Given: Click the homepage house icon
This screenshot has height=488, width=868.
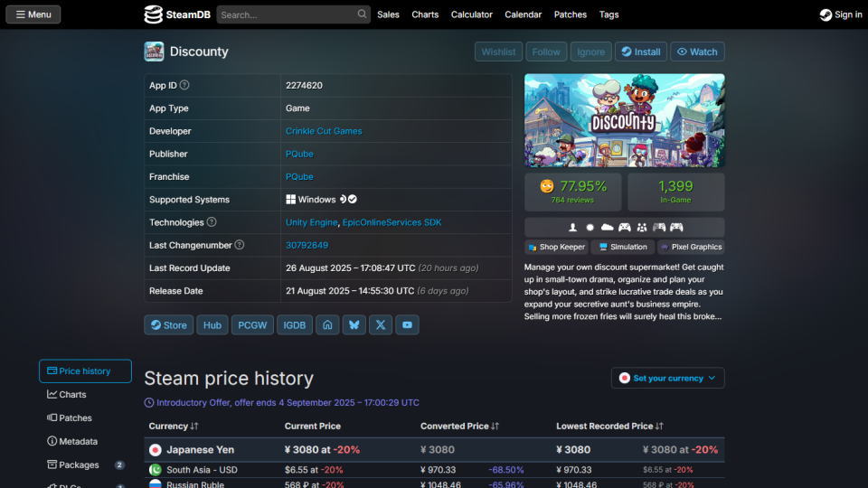Looking at the screenshot, I should pos(327,324).
